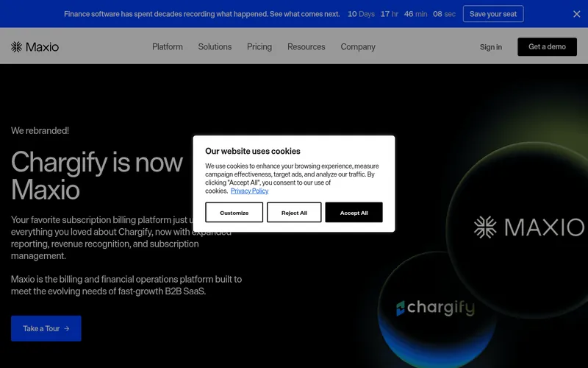Click the Maxio logo in the header
588x368 pixels.
click(x=35, y=47)
